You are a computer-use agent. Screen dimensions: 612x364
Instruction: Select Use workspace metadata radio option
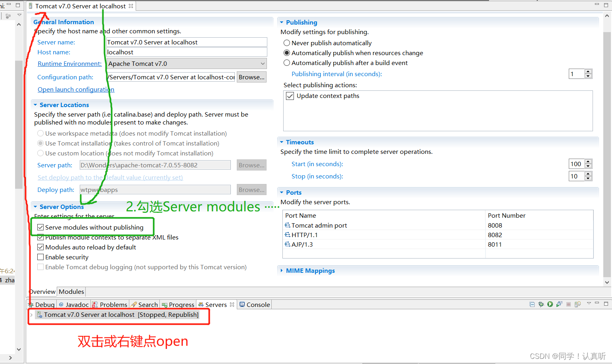click(40, 133)
